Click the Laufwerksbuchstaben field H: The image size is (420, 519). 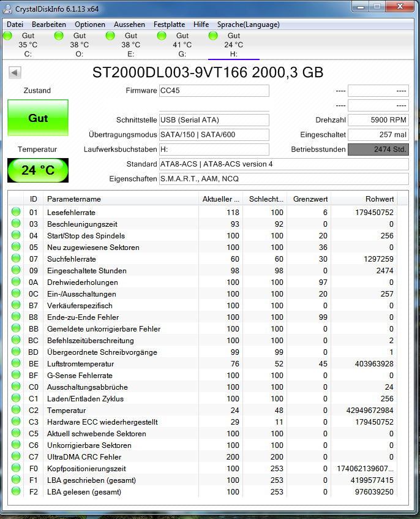[x=214, y=150]
